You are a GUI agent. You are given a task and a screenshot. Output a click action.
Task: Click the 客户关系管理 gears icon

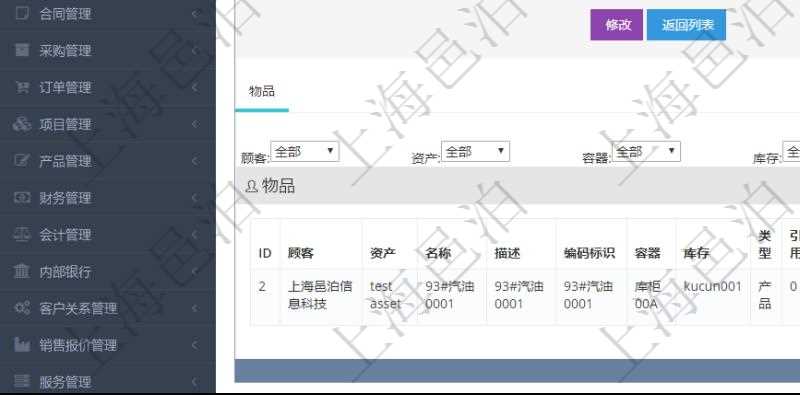pyautogui.click(x=21, y=308)
